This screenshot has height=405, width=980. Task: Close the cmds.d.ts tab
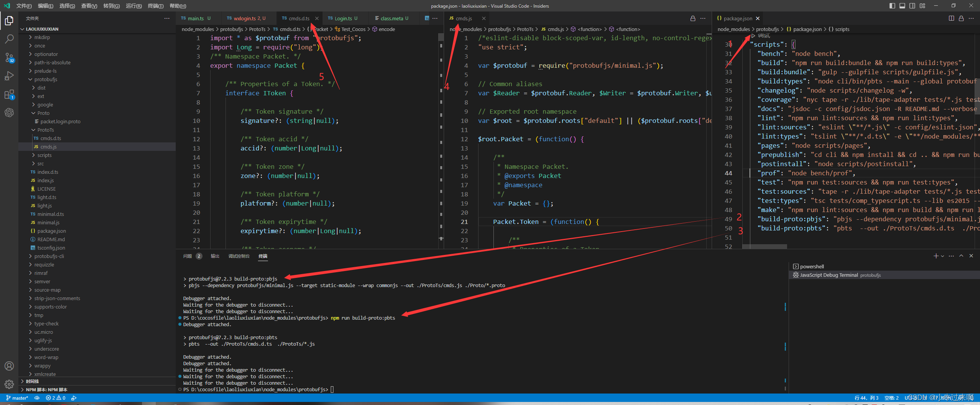pyautogui.click(x=317, y=18)
